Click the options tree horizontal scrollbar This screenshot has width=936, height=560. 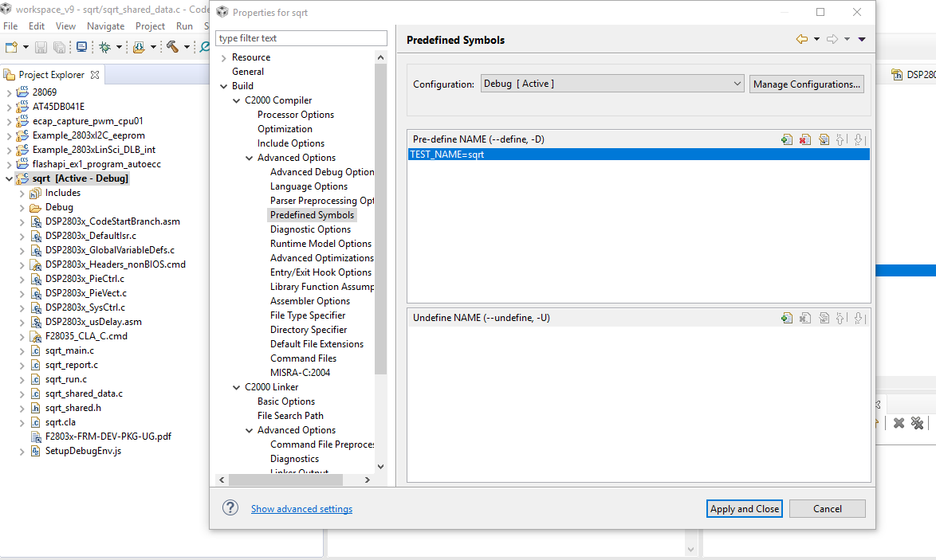(286, 480)
